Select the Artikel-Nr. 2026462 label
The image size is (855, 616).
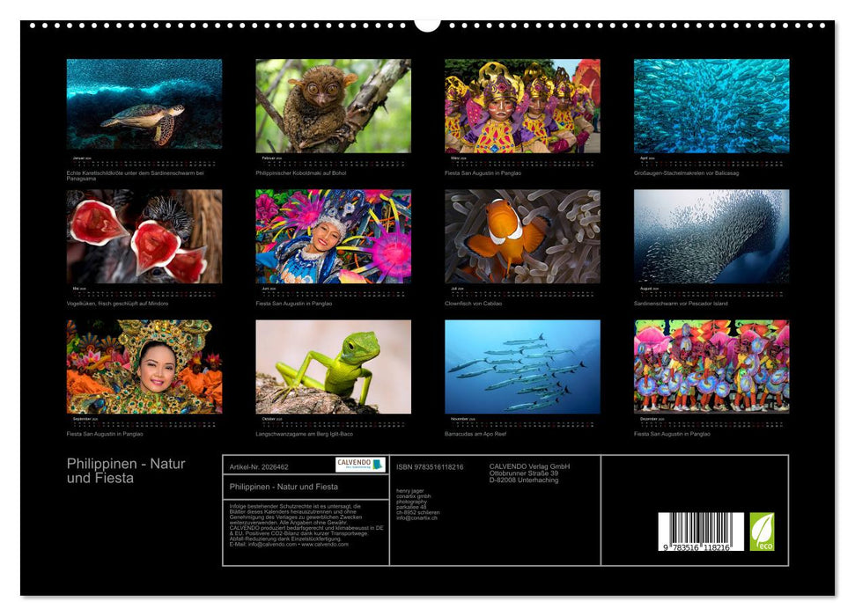(259, 467)
